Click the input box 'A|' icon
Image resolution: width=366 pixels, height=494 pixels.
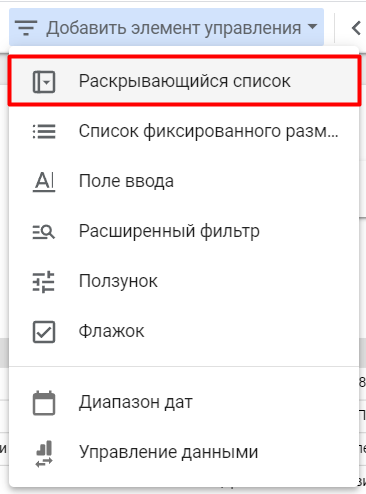(x=44, y=182)
